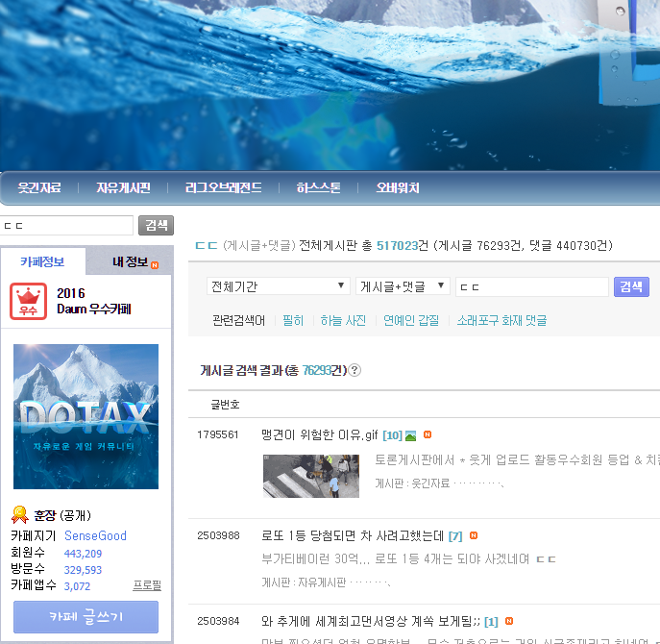Click new badge beside 와 추게에 post

pos(509,621)
